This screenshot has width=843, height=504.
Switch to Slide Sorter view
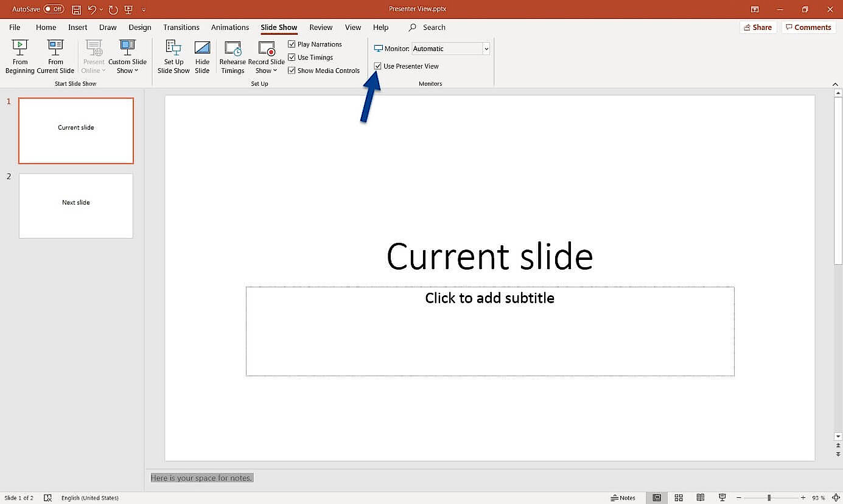point(678,497)
